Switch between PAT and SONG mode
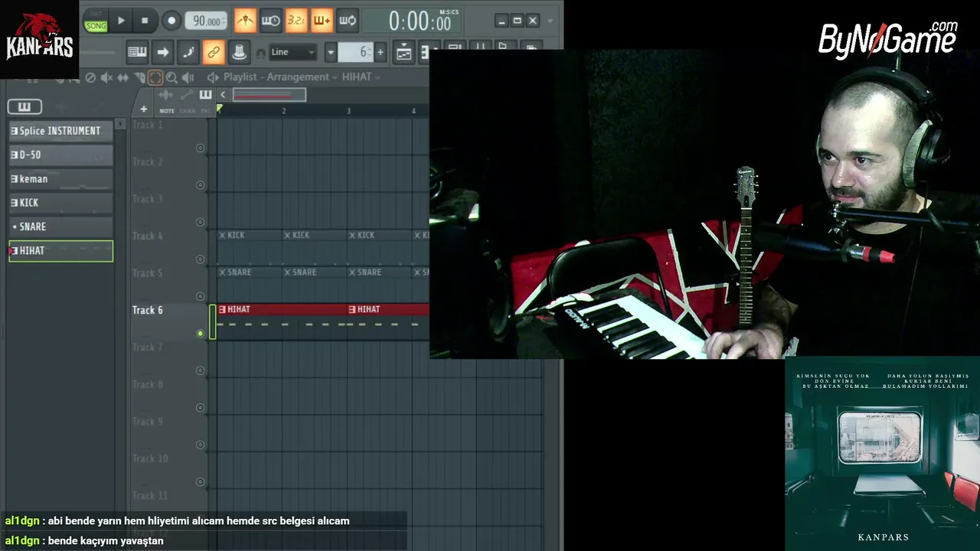 point(96,21)
